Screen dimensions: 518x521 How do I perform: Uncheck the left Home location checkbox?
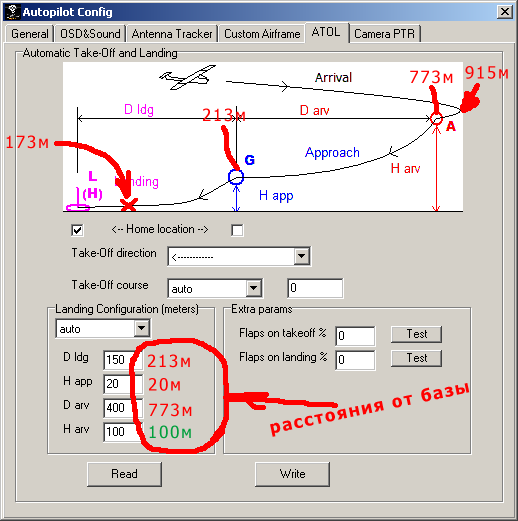pyautogui.click(x=77, y=230)
